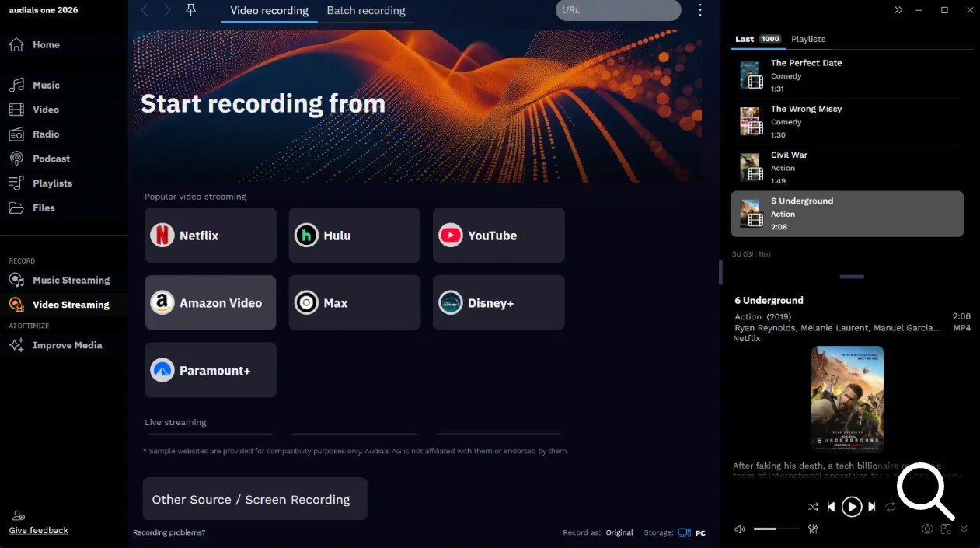This screenshot has width=980, height=548.
Task: Open the equalizer settings icon
Action: (x=813, y=529)
